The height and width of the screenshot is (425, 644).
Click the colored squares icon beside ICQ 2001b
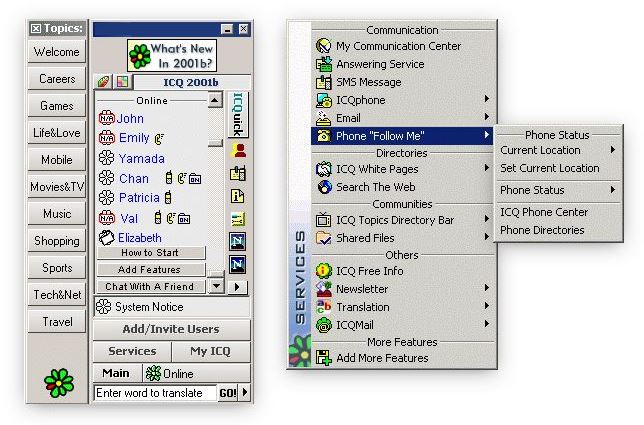click(x=122, y=82)
